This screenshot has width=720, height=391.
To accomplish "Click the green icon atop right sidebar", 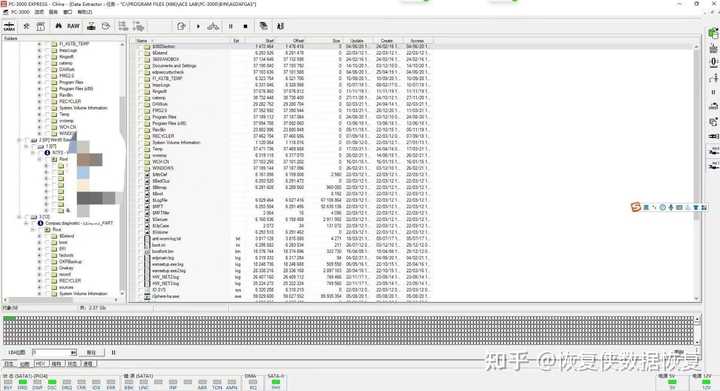I will coord(713,33).
